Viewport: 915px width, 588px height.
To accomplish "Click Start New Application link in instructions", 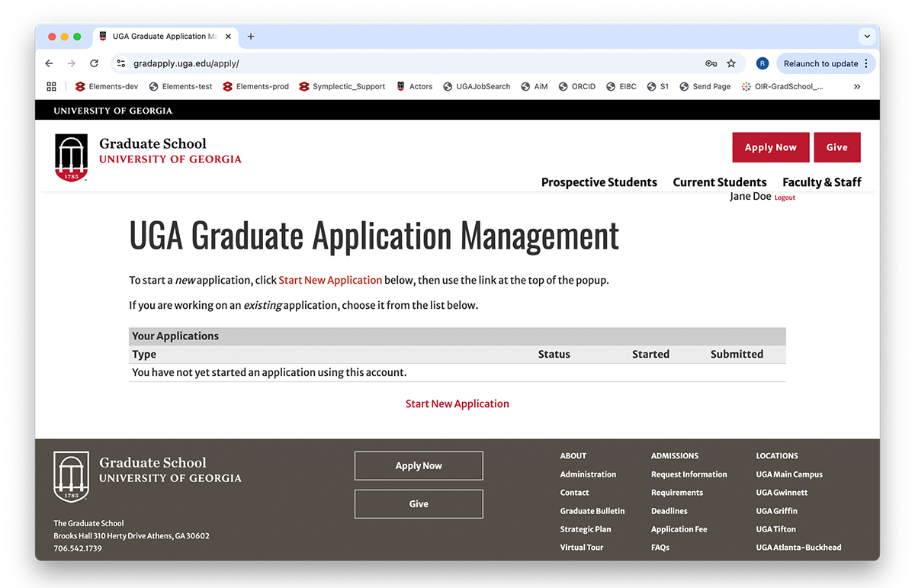I will pos(330,280).
